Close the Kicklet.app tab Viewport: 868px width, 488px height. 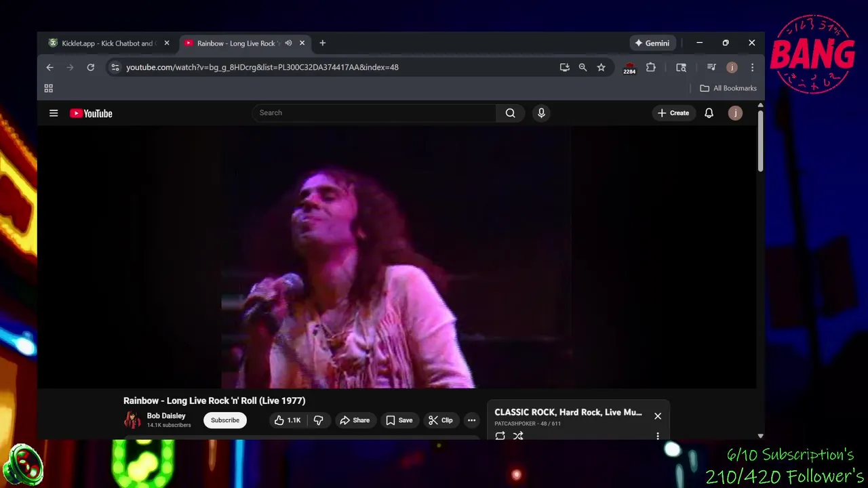pos(167,43)
